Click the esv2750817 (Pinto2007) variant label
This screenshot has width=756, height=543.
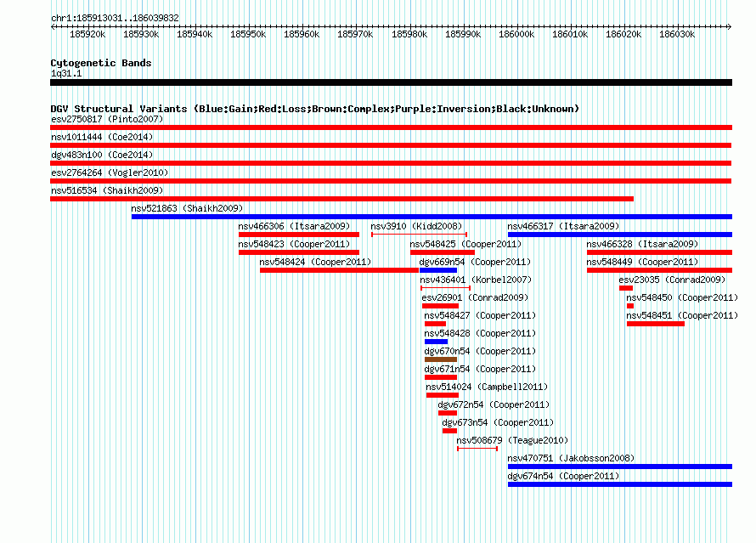(107, 119)
